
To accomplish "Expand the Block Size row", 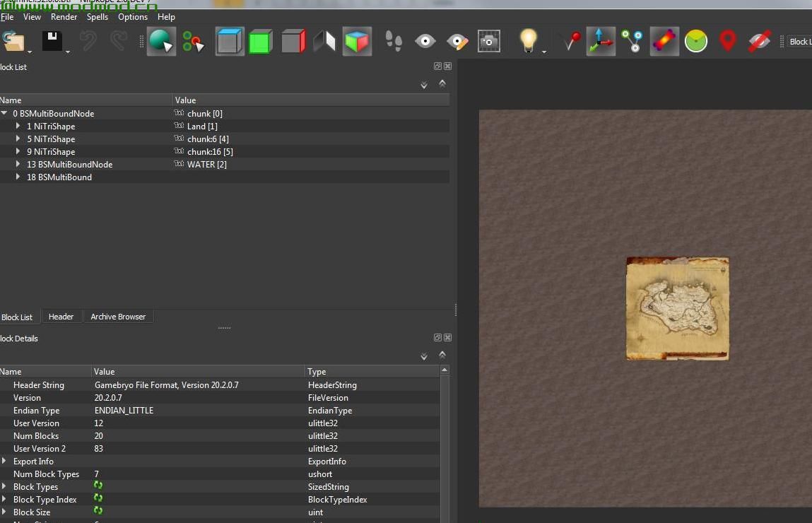I will tap(4, 512).
